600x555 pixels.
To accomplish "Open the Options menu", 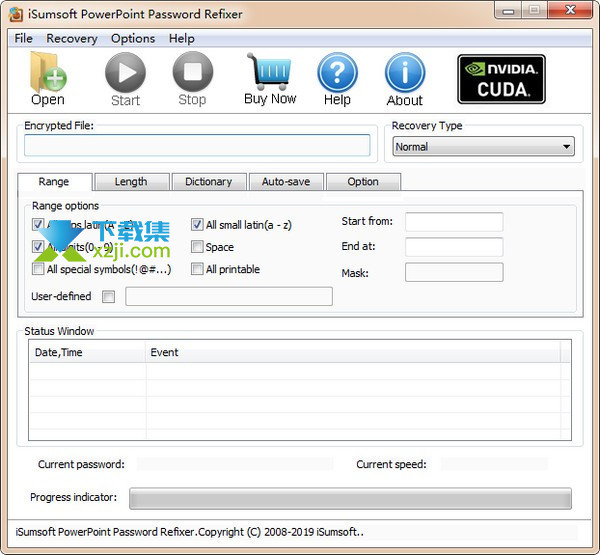I will [133, 39].
